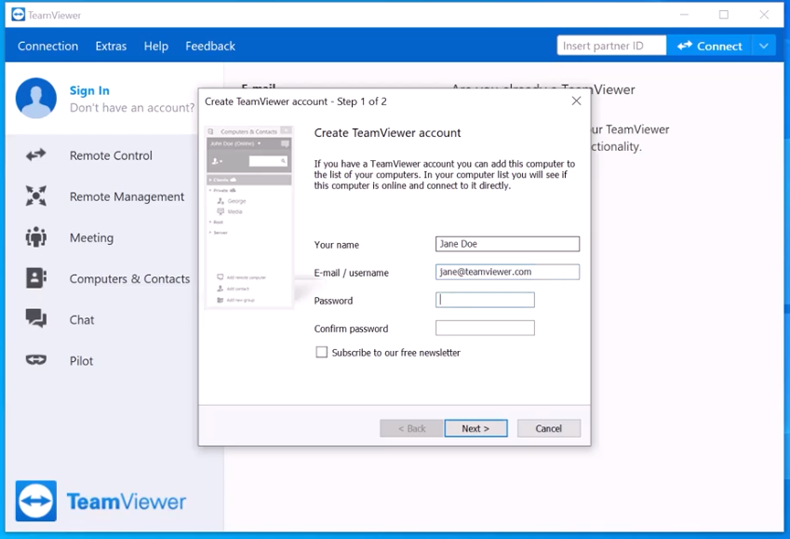Open the Remote Control section
Image resolution: width=790 pixels, height=539 pixels.
pos(111,155)
